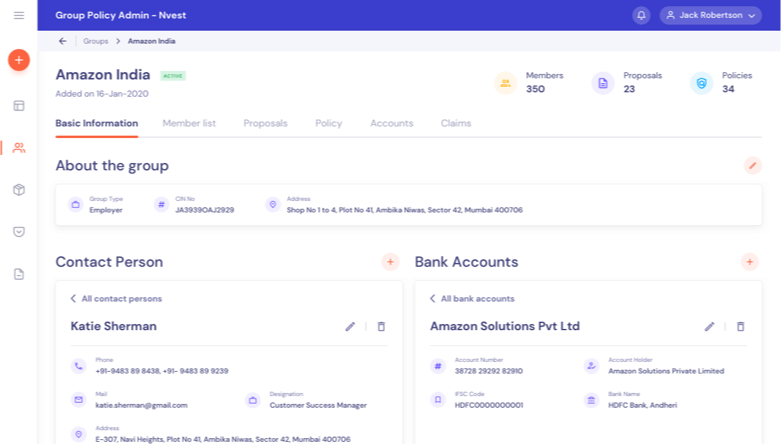Open the policies shield icon in sidebar
The width and height of the screenshot is (782, 444).
pos(18,231)
